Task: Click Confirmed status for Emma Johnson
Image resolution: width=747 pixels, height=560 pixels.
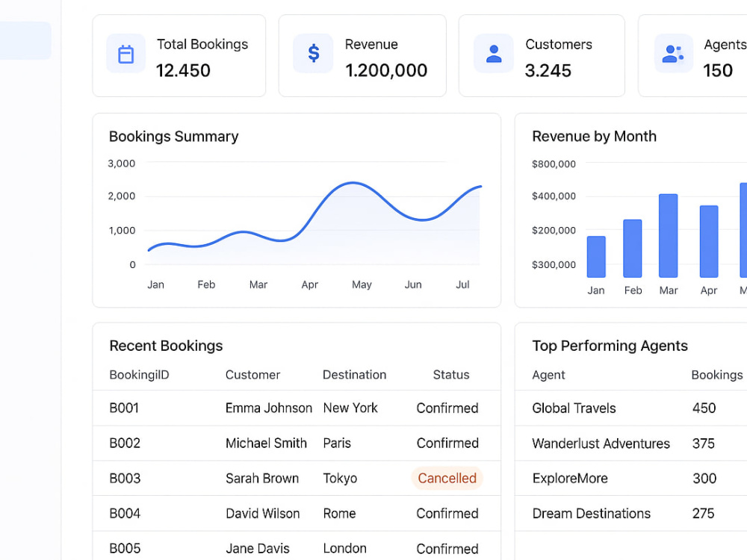Action: (x=447, y=408)
